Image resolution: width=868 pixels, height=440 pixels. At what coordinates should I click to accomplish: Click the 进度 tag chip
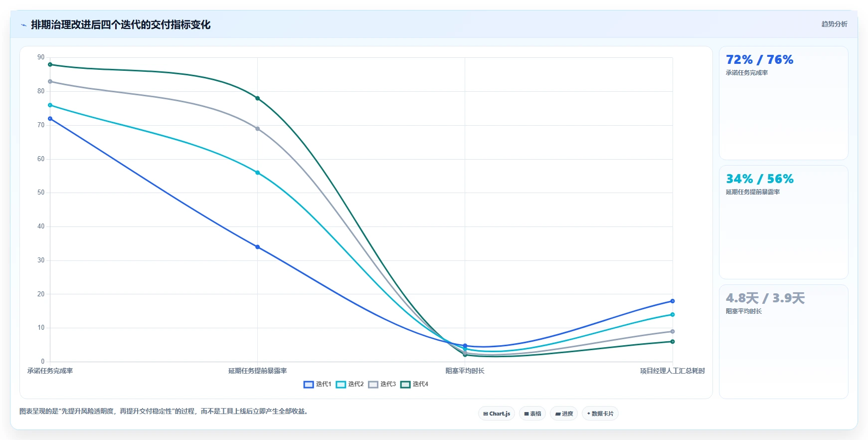pyautogui.click(x=564, y=414)
